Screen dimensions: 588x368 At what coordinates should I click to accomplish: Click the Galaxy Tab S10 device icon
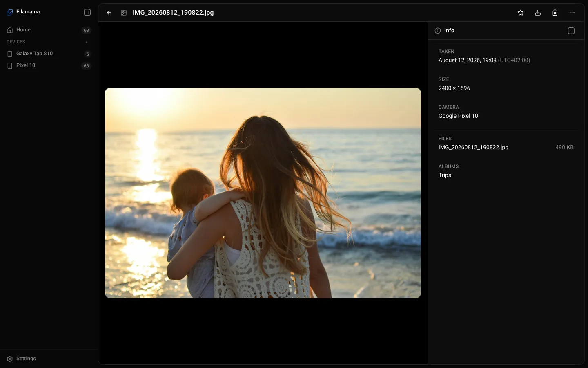(x=10, y=54)
